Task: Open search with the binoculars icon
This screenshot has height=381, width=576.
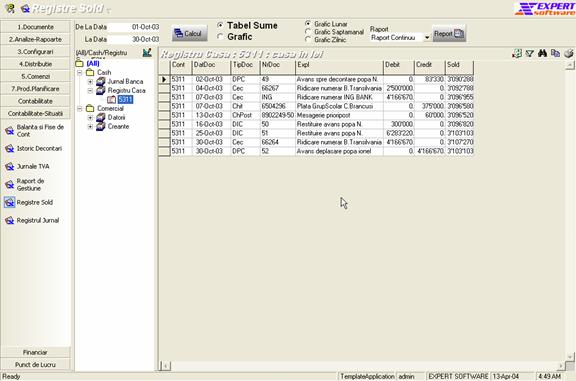Action: pos(542,54)
